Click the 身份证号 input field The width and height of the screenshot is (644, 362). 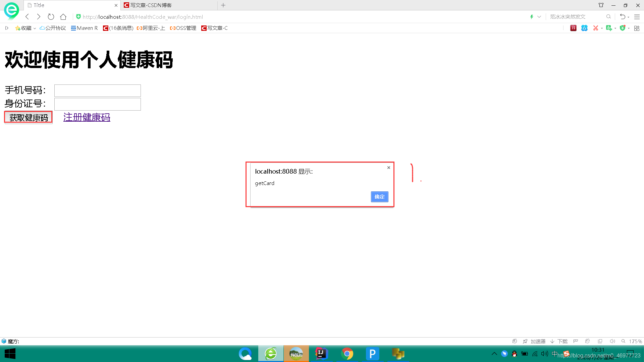[98, 104]
